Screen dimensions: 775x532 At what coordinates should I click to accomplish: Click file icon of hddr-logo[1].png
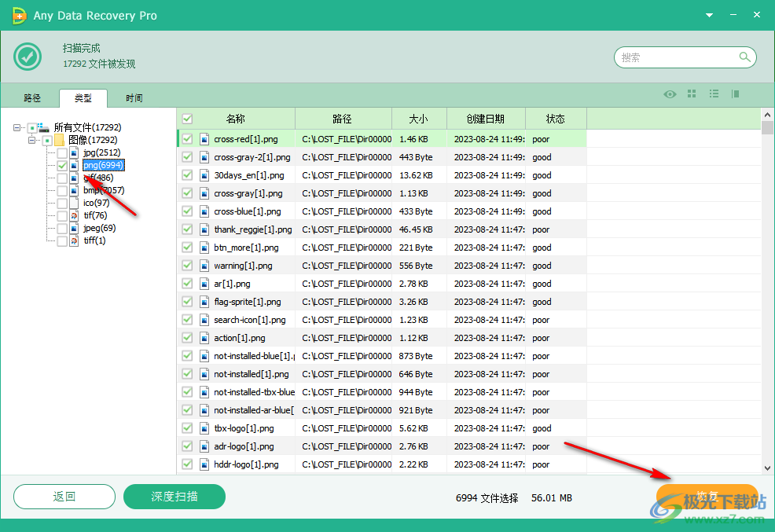(204, 464)
